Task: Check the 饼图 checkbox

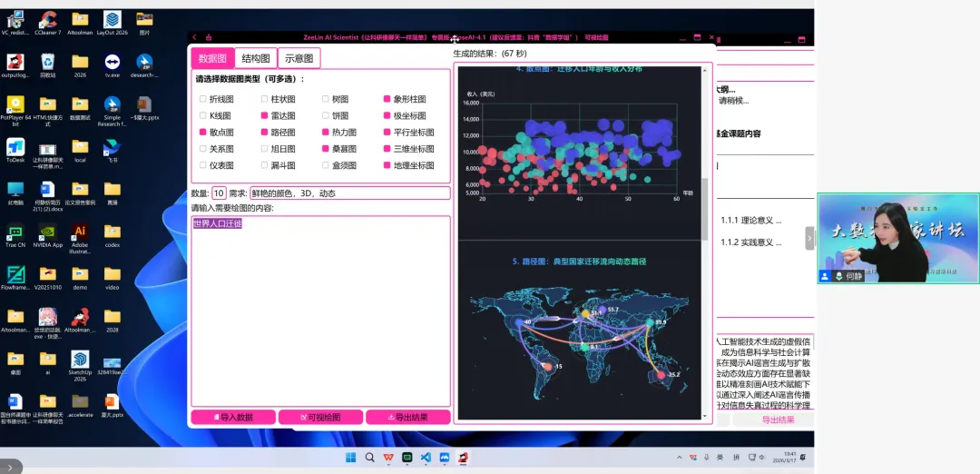Action: 326,115
